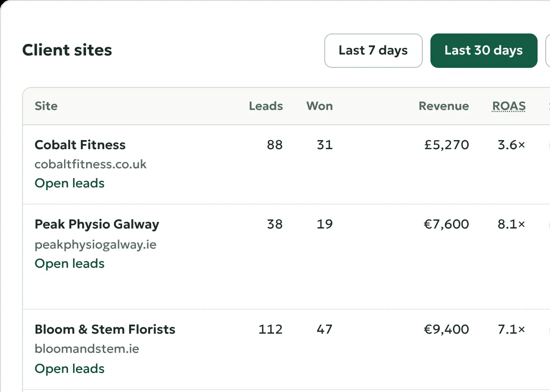Click the ROAS column header
Screen dimensions: 550x392
coord(508,106)
